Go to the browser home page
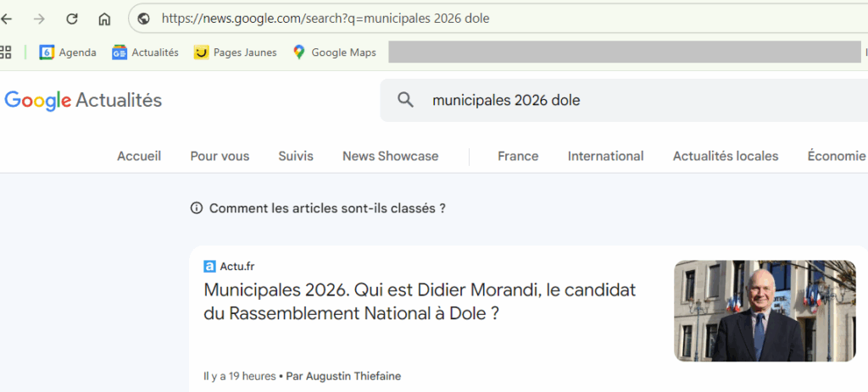 pyautogui.click(x=104, y=19)
